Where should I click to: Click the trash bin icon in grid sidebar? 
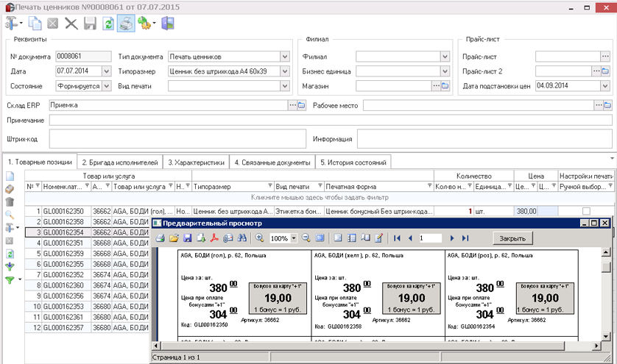click(10, 202)
